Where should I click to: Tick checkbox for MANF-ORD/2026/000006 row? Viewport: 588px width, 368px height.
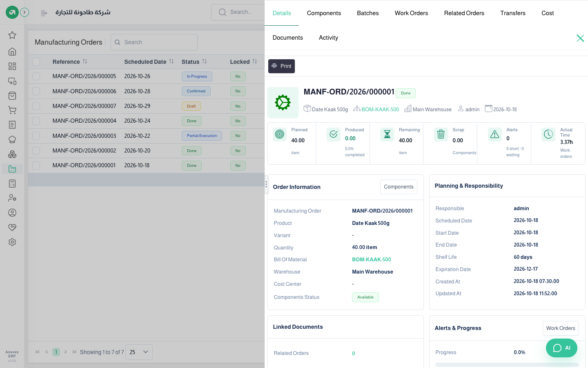tap(36, 91)
